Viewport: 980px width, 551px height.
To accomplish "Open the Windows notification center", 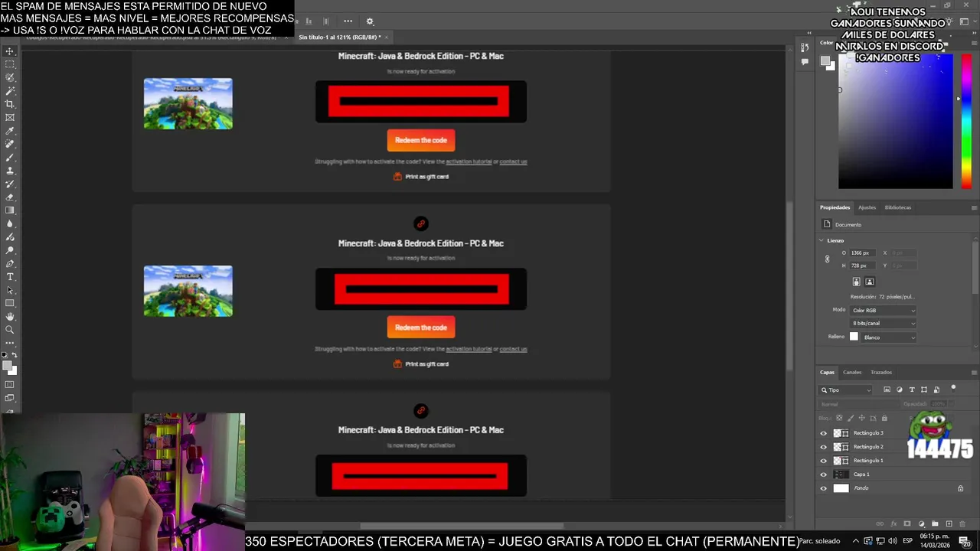I will click(965, 541).
